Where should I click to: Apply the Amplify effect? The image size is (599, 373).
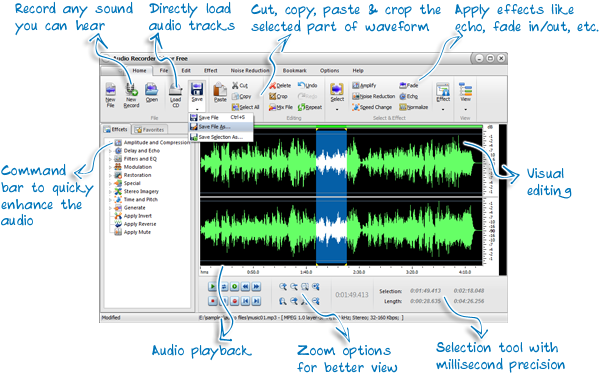364,85
